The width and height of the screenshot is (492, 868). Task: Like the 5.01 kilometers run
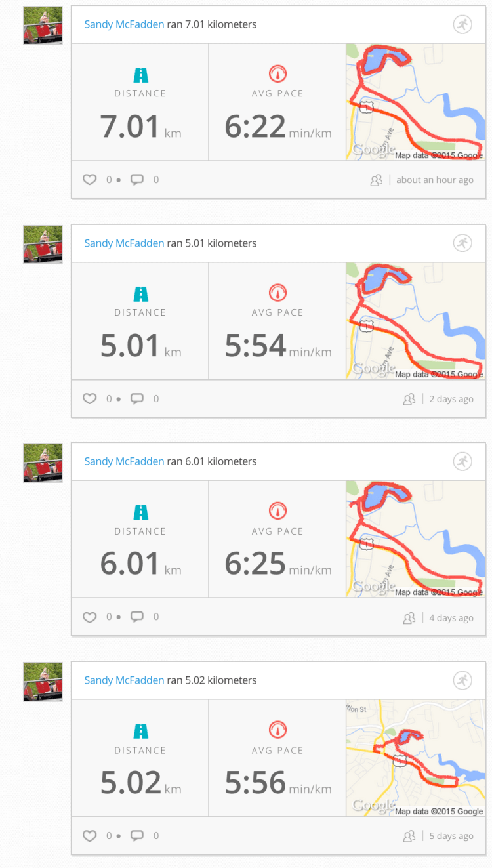(90, 399)
